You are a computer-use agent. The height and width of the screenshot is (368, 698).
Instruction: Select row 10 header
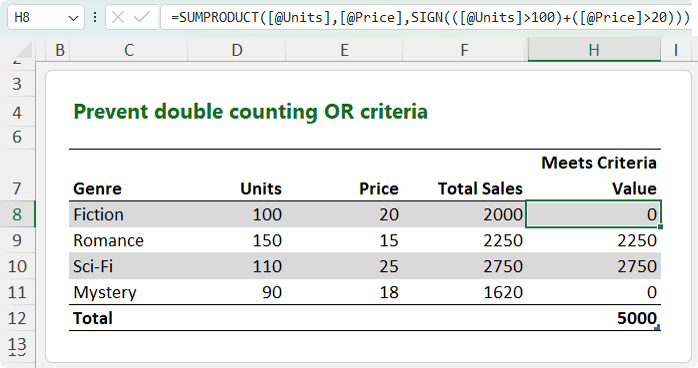(17, 266)
